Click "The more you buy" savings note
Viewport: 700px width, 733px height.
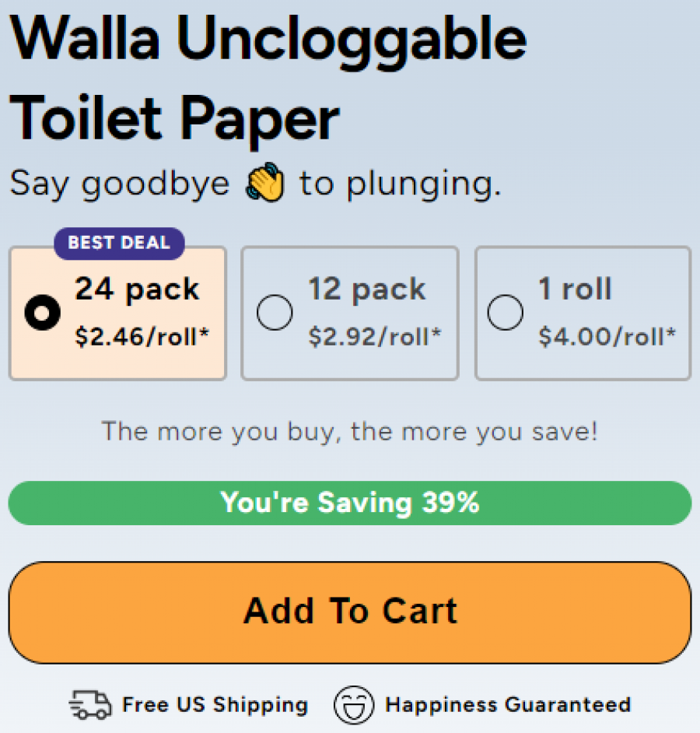[350, 431]
